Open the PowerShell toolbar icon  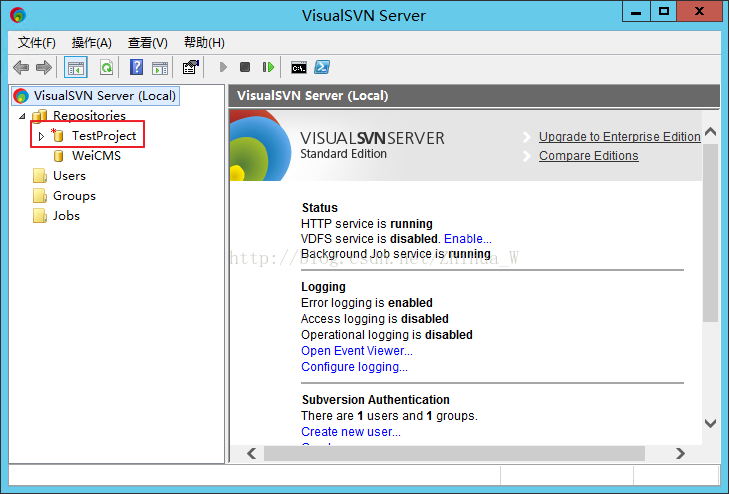(322, 67)
